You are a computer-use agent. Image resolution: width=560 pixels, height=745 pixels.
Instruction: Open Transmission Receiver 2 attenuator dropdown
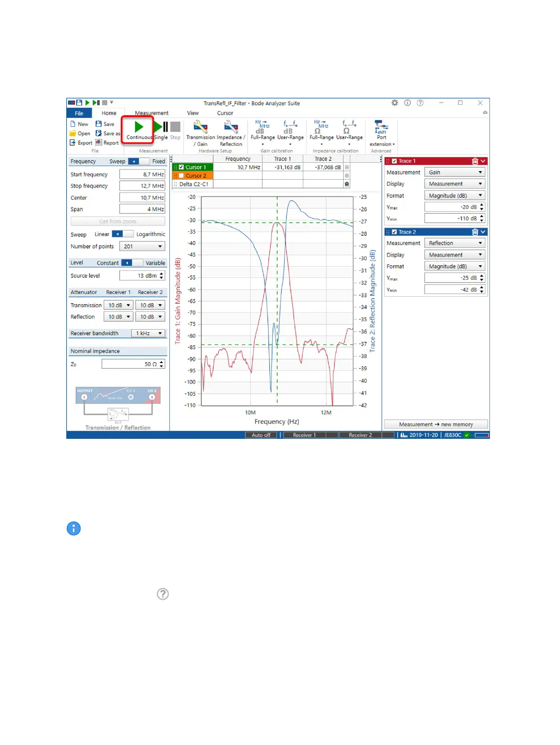pos(150,305)
